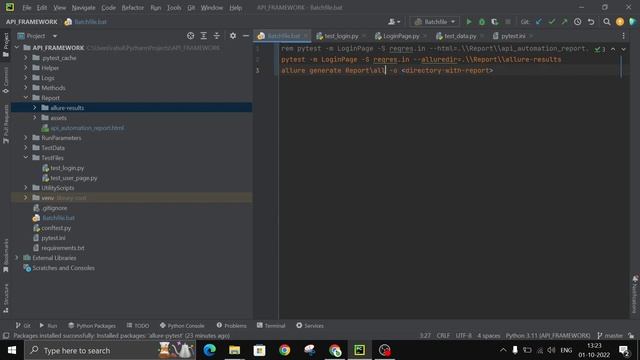The image size is (640, 360).
Task: Open the Problems tool window
Action: (x=231, y=325)
